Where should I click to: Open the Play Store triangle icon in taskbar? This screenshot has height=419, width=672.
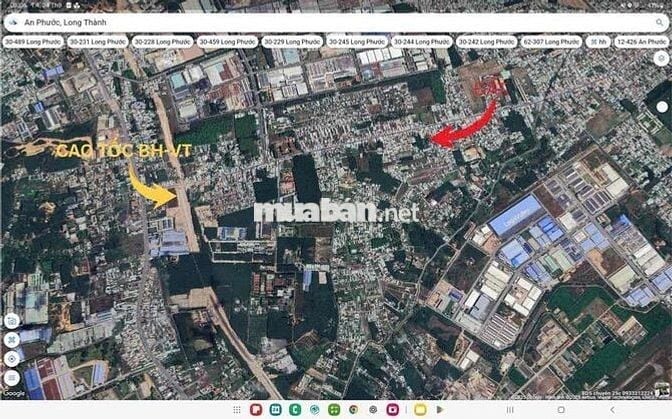[439, 410]
